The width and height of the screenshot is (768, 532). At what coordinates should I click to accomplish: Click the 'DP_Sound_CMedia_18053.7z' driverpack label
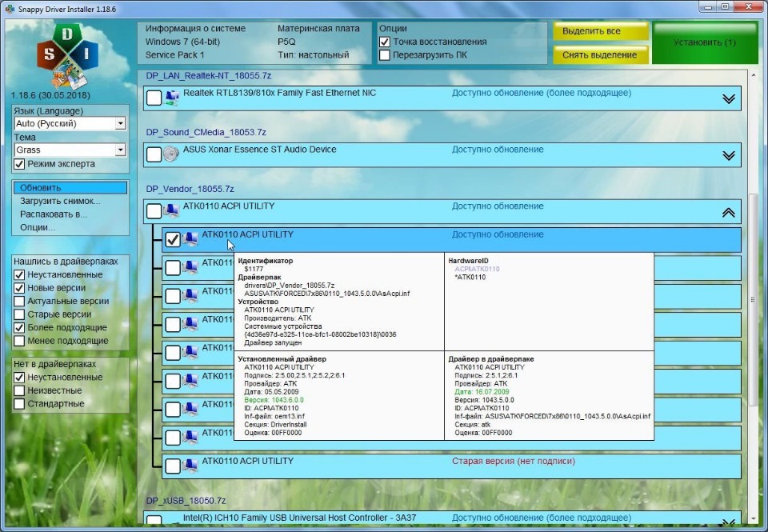pyautogui.click(x=206, y=132)
